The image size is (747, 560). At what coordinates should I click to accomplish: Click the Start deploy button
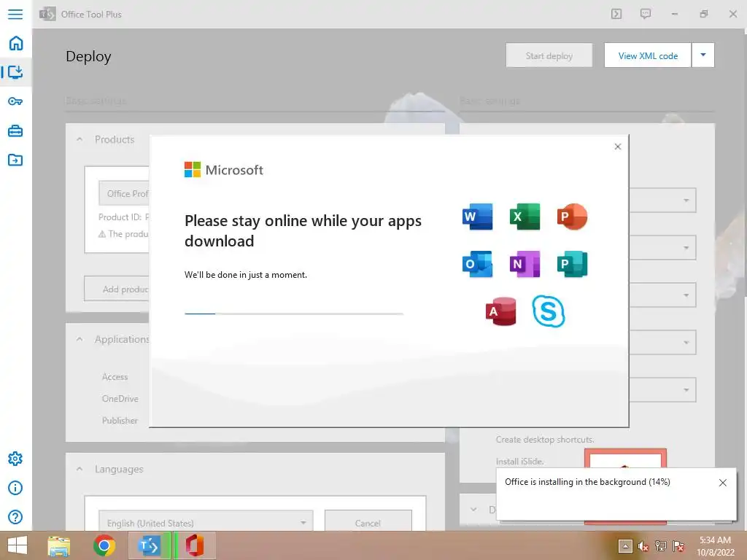pos(549,55)
